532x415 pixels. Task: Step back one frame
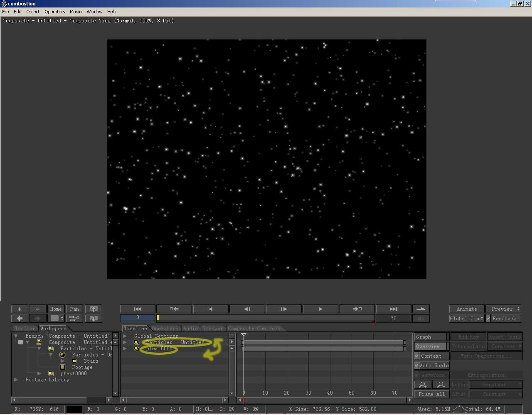click(x=247, y=309)
